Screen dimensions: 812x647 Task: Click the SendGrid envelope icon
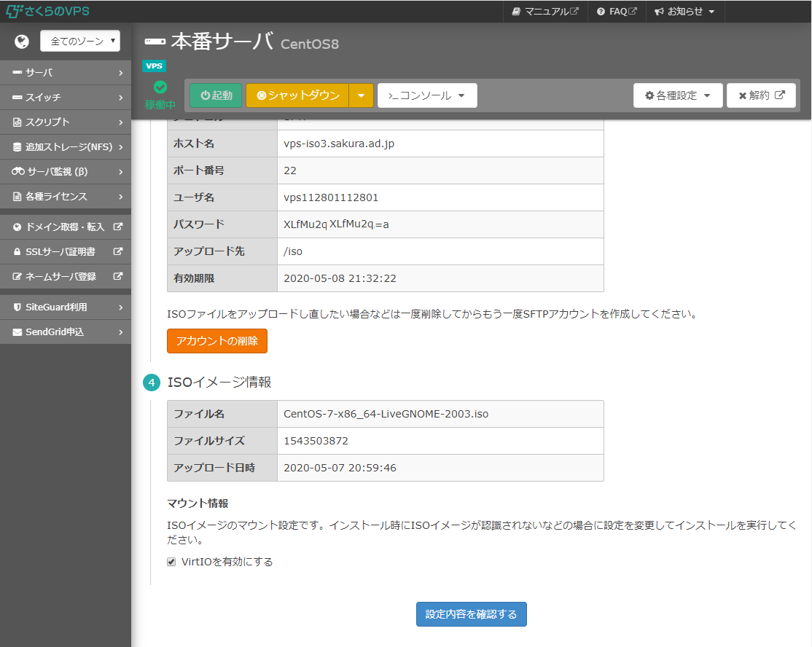coord(18,332)
